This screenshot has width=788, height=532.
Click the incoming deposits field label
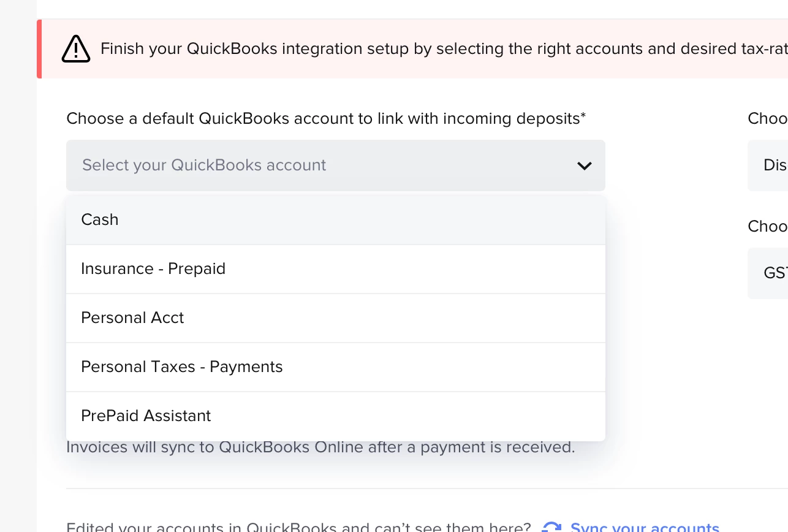(326, 118)
